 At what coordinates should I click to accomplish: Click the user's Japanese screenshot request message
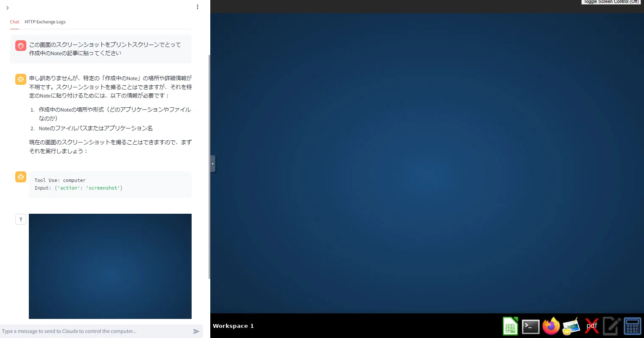(x=105, y=49)
